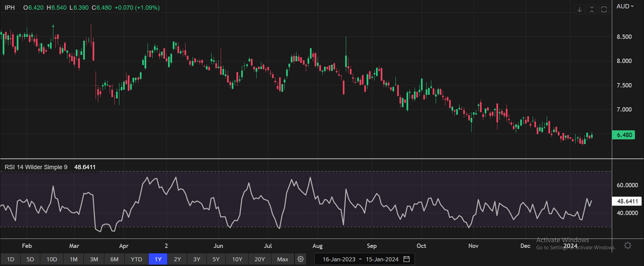Click the high value H6.540
This screenshot has width=644, height=266.
pyautogui.click(x=56, y=8)
